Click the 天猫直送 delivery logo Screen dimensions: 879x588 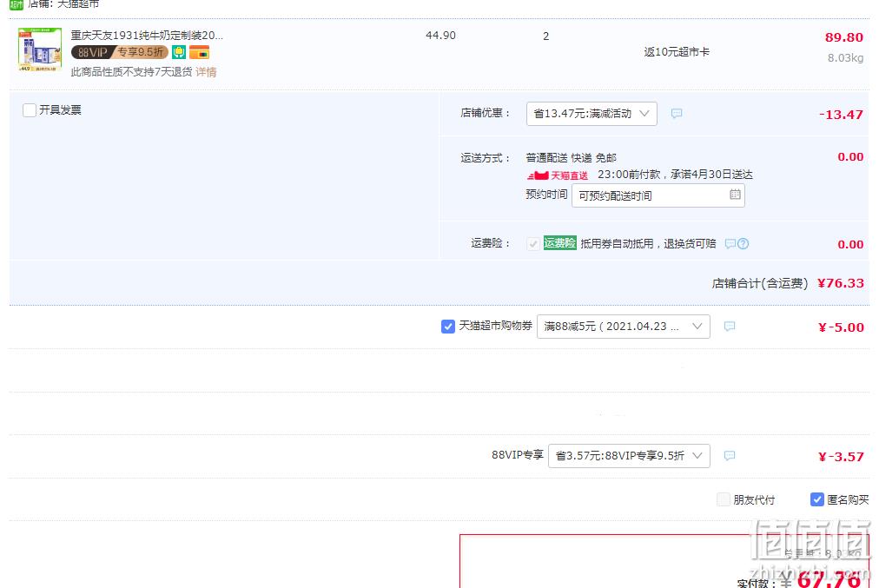pyautogui.click(x=558, y=175)
